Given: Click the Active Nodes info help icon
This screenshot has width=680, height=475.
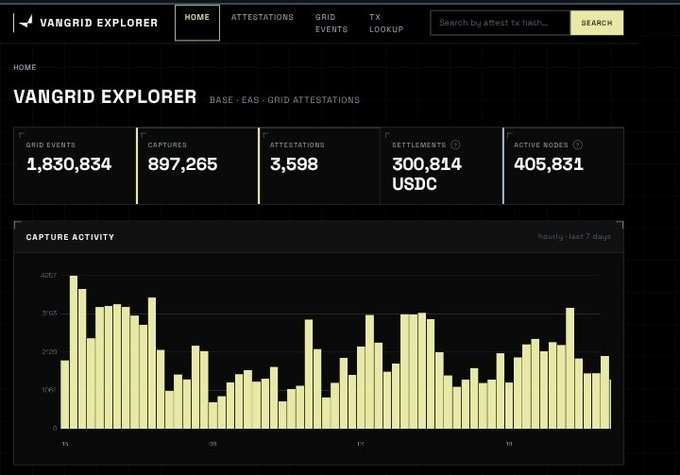Looking at the screenshot, I should (x=577, y=145).
